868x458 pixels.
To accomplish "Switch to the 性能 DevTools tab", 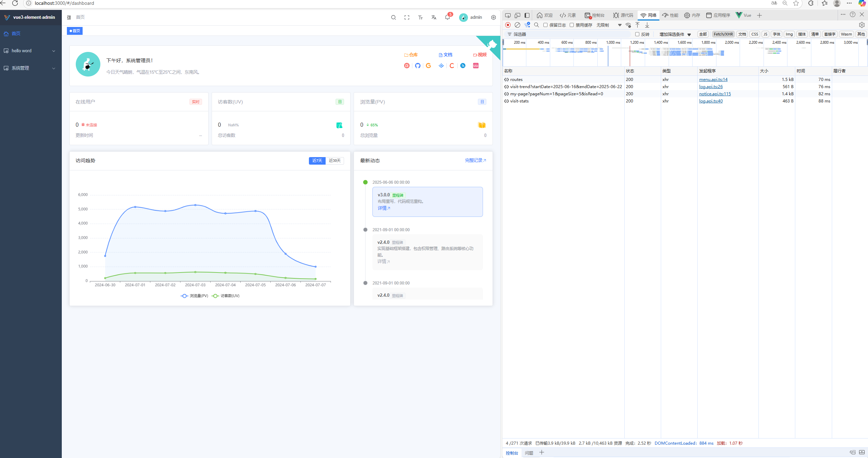I will click(670, 15).
